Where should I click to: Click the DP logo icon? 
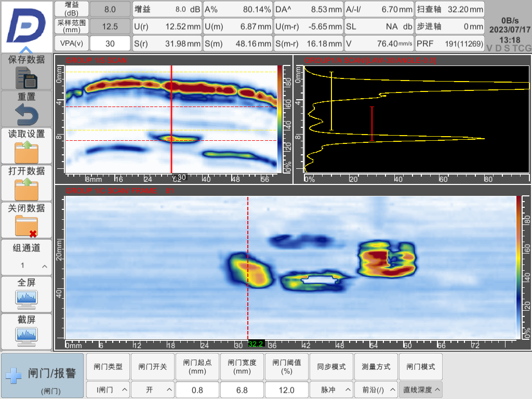tap(26, 26)
